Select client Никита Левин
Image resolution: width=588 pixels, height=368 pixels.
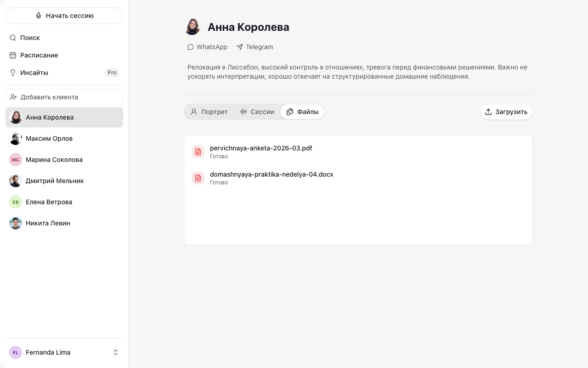[64, 223]
